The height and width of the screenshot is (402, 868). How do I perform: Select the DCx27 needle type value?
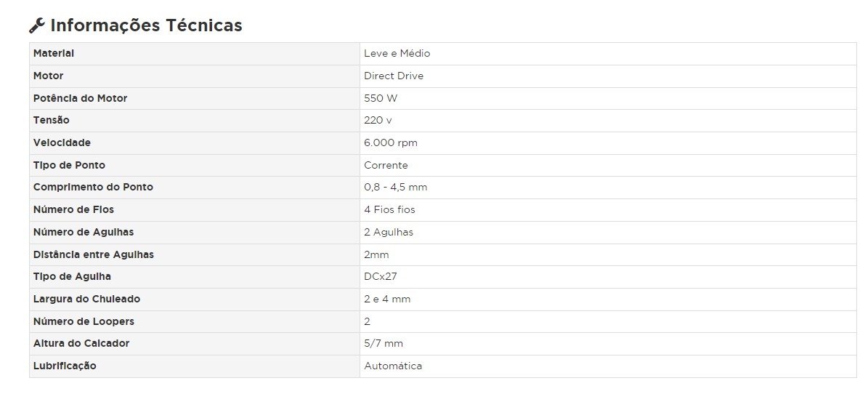pos(380,277)
